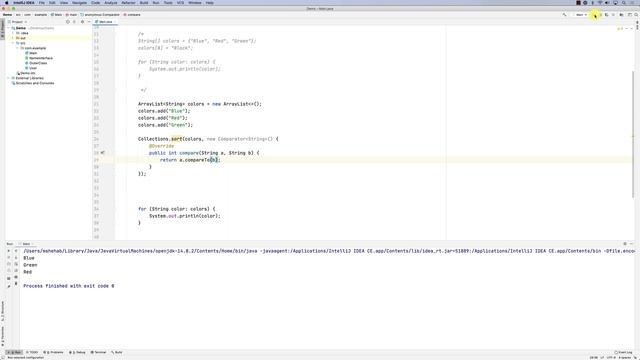Click the build hammer icon in toolbar
Screen dimensions: 640x360
(x=564, y=15)
